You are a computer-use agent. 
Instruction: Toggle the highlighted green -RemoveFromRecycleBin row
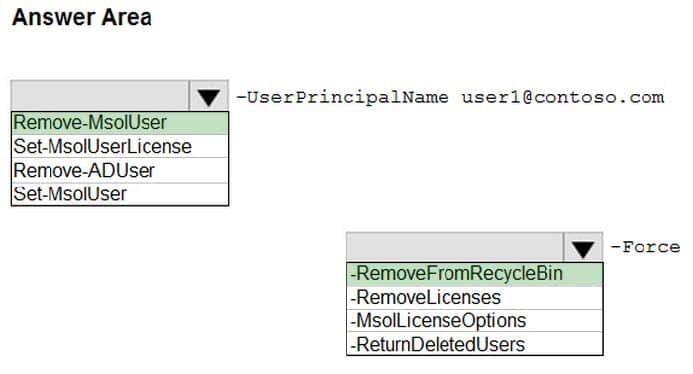[x=475, y=274]
